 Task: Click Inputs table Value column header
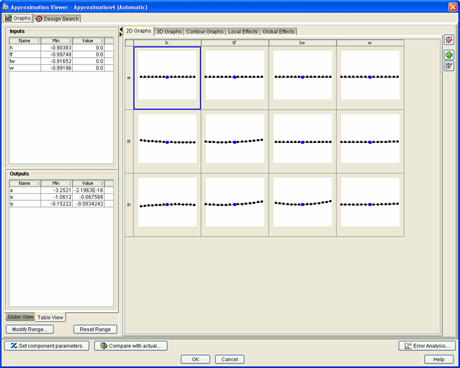point(88,41)
